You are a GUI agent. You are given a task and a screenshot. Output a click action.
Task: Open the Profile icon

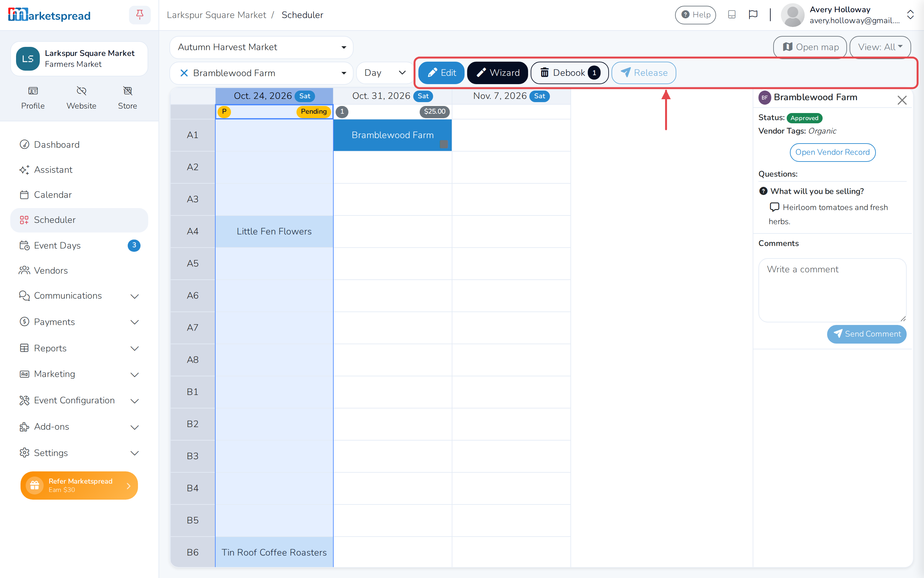click(x=33, y=98)
